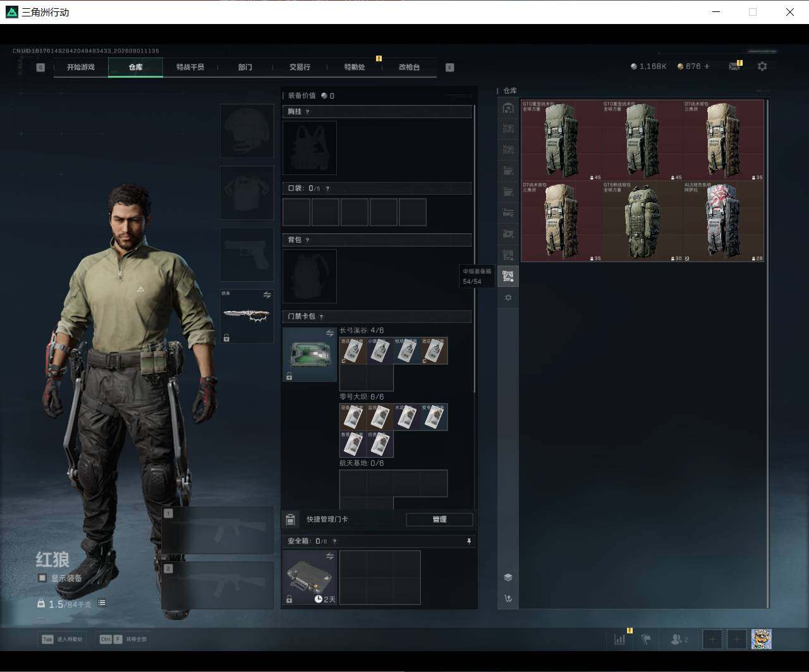Screen dimensions: 809x672
Task: Select the first GTO backpack with capacity 45
Action: (562, 140)
